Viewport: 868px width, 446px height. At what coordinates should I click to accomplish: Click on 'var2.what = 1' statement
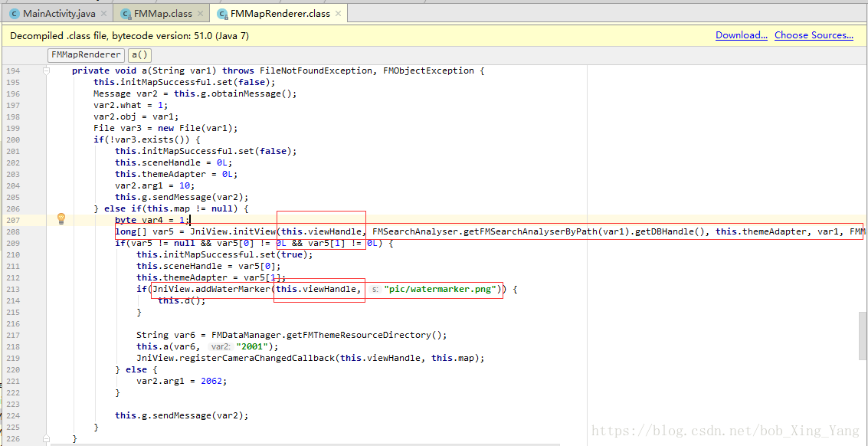click(131, 105)
